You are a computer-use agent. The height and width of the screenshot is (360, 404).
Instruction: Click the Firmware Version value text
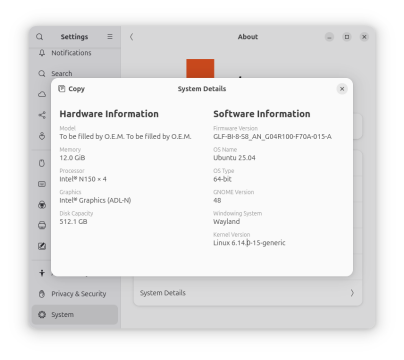(272, 136)
